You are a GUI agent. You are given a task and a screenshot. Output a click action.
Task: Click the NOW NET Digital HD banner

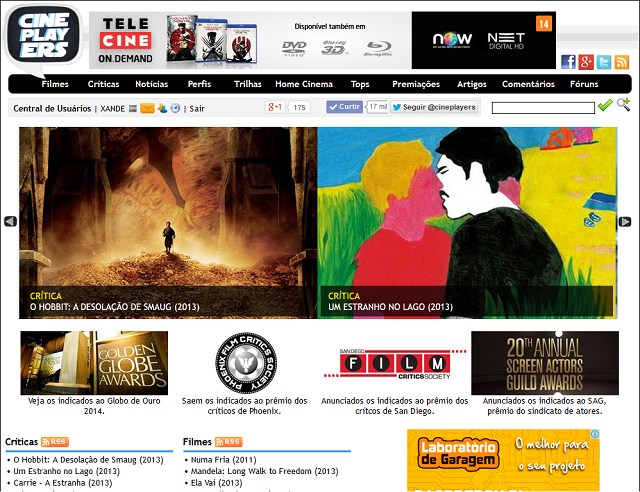tap(484, 40)
